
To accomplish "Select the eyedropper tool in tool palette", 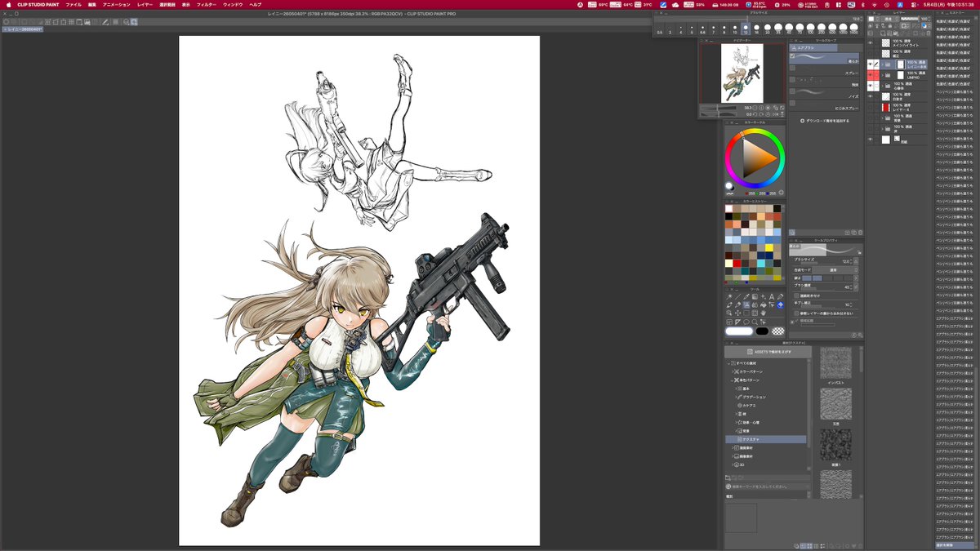I will [746, 296].
